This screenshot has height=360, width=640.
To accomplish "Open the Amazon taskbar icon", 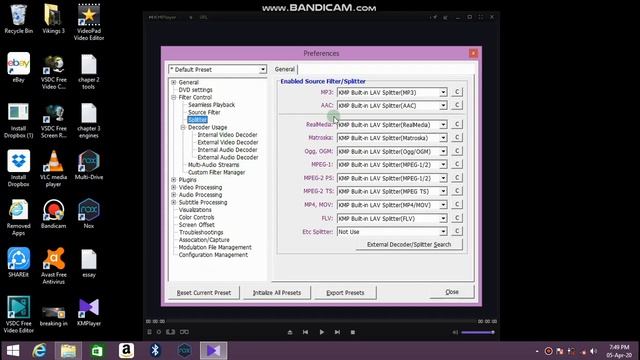I will (126, 351).
